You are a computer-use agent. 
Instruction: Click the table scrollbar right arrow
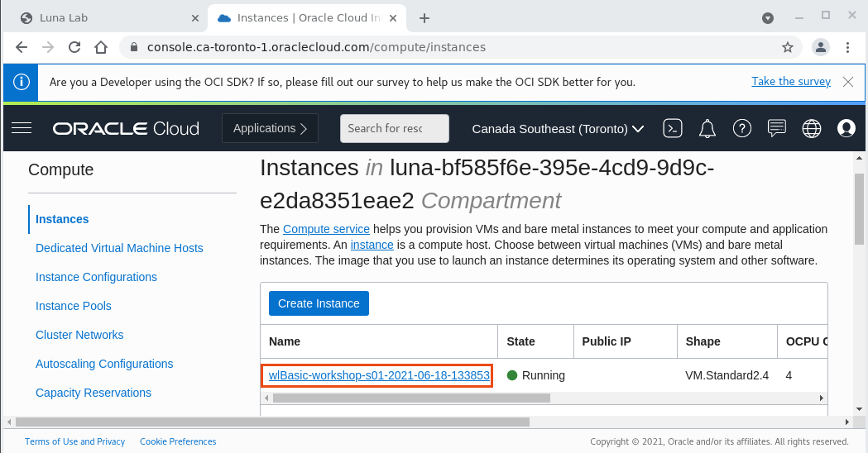pos(822,398)
